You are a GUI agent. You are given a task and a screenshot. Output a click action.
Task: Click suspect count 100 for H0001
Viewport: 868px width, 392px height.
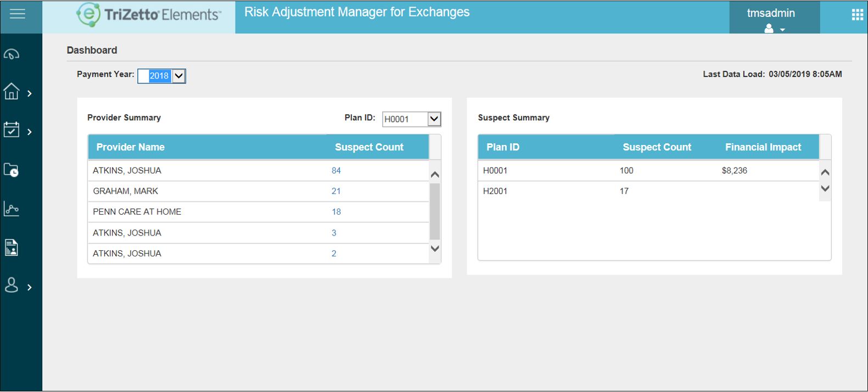(x=626, y=171)
